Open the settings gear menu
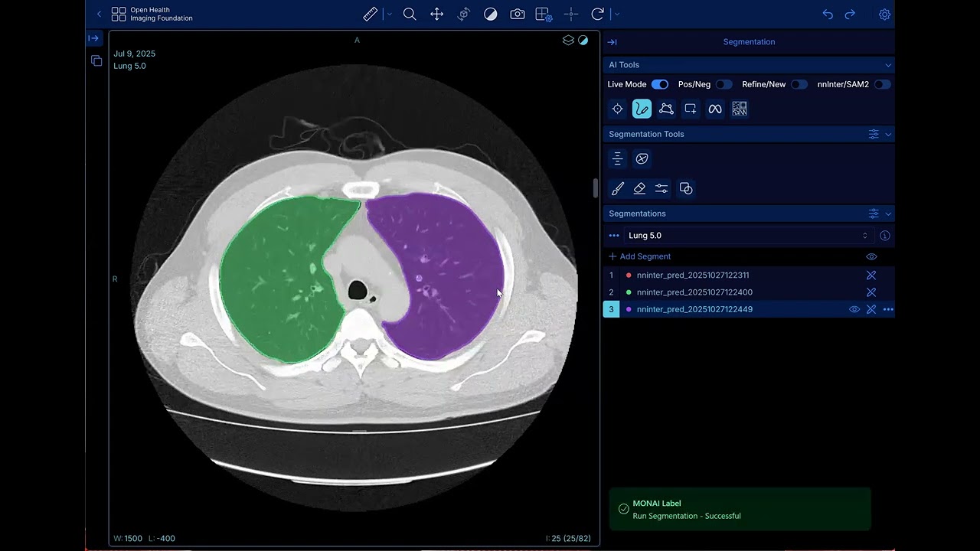The width and height of the screenshot is (980, 551). pos(884,14)
